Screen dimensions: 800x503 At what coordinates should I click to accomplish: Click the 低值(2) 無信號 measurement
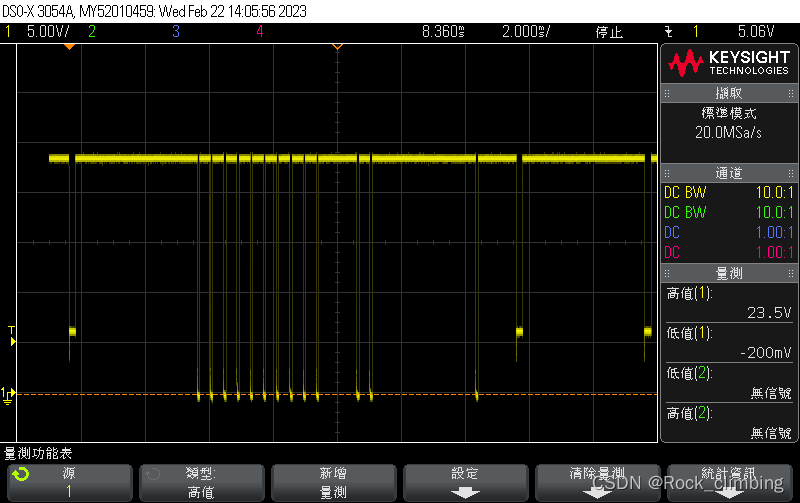point(729,383)
